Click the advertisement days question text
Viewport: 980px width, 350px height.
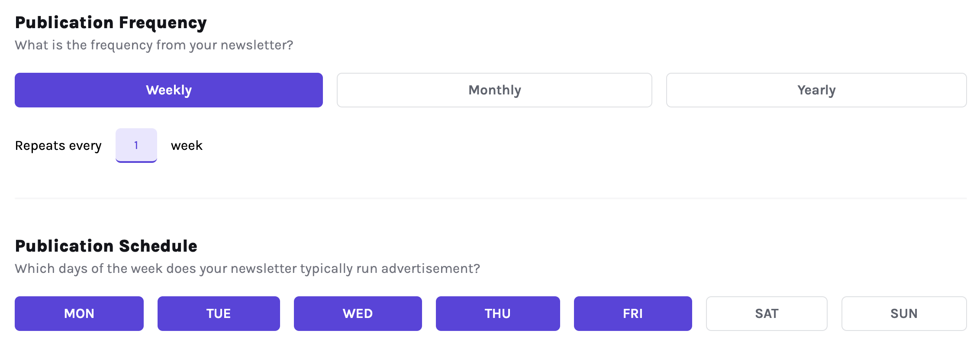[248, 269]
